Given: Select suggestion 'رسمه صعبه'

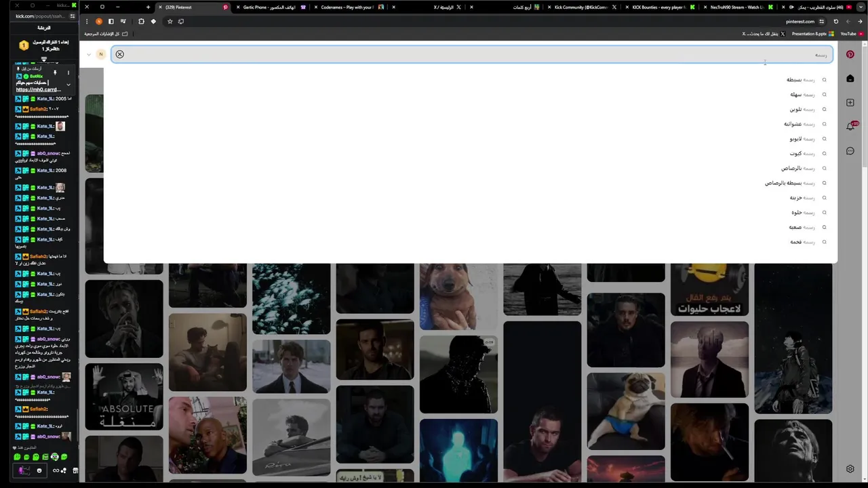Looking at the screenshot, I should click(802, 227).
